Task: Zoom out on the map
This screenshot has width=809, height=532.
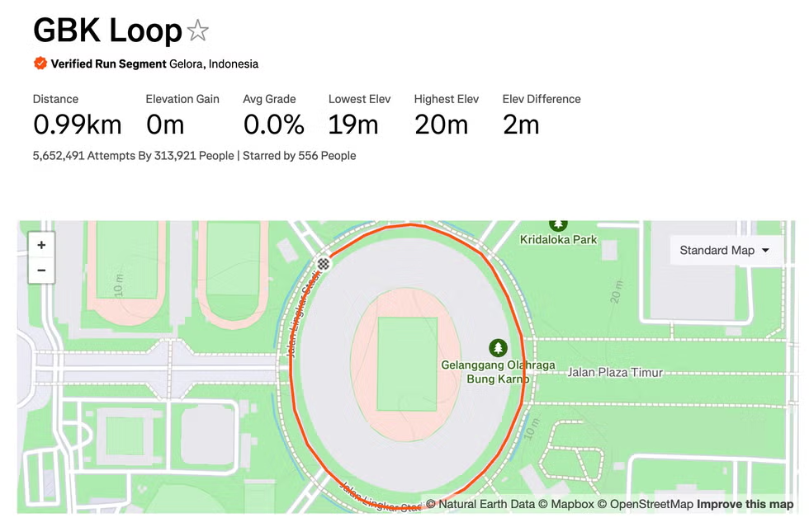Action: point(41,270)
